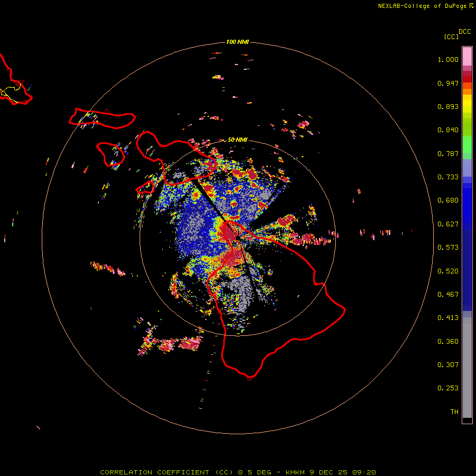Image resolution: width=476 pixels, height=476 pixels.
Task: Select the DCC legend header
Action: click(x=465, y=32)
